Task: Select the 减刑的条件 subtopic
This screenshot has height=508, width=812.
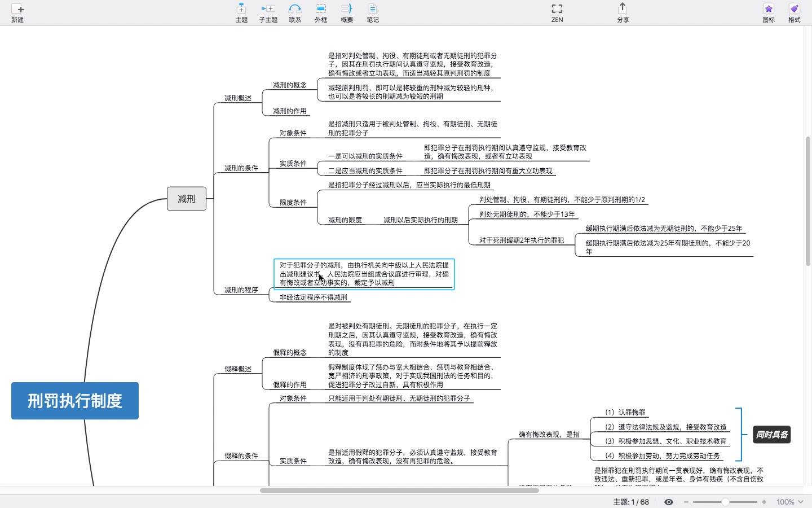Action: (241, 168)
